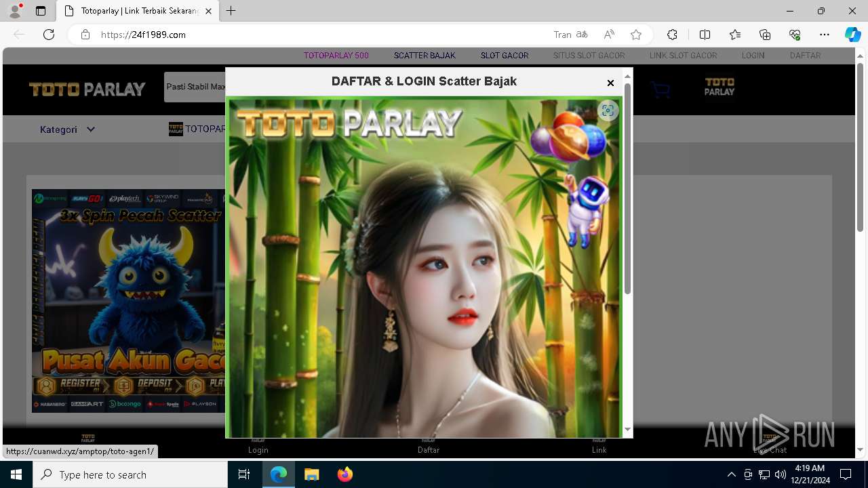Open the network tray icon
The image size is (868, 488).
tap(764, 474)
